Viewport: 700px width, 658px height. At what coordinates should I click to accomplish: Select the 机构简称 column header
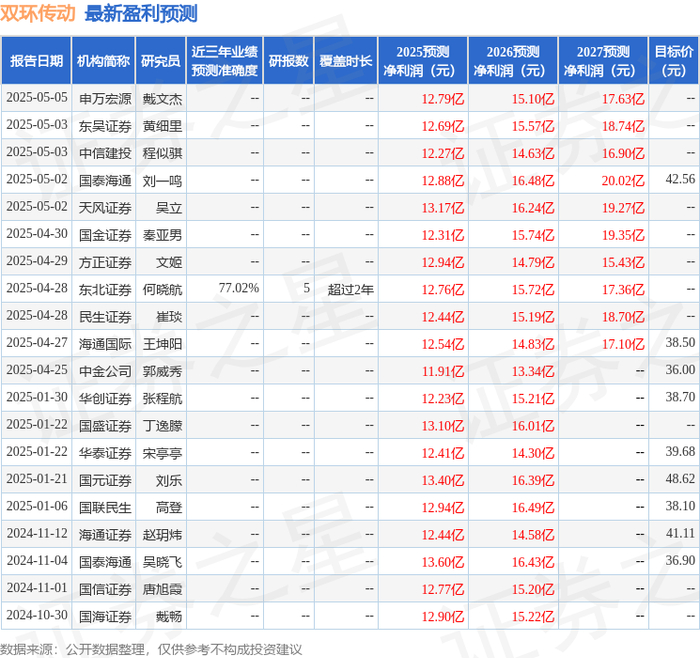(x=104, y=61)
